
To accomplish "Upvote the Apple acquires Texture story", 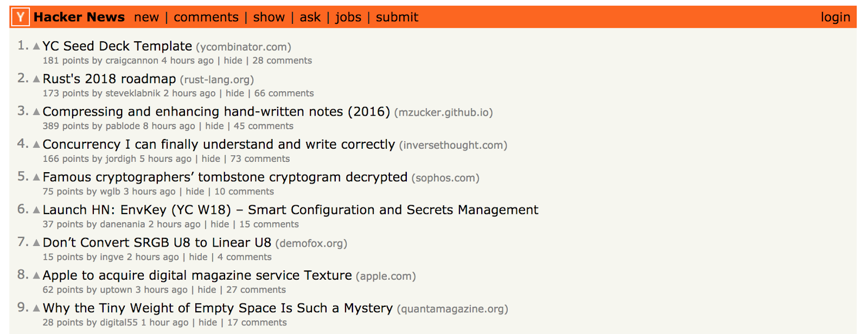I will point(36,275).
